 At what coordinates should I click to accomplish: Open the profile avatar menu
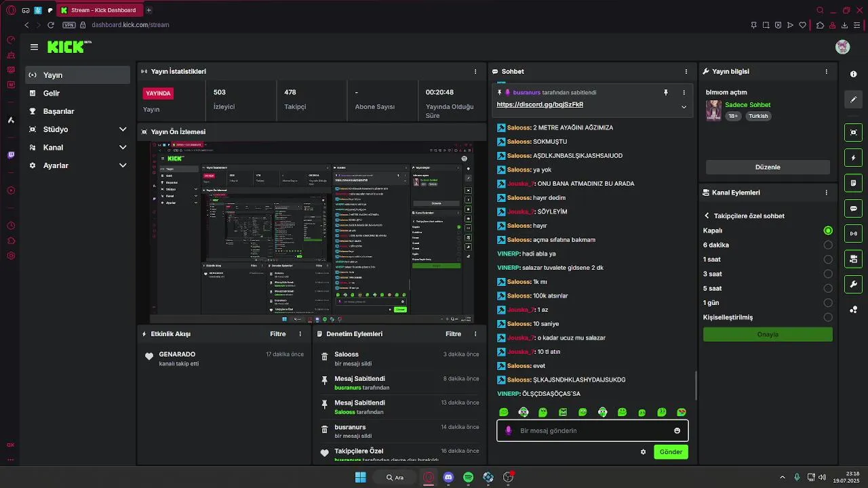pyautogui.click(x=842, y=47)
